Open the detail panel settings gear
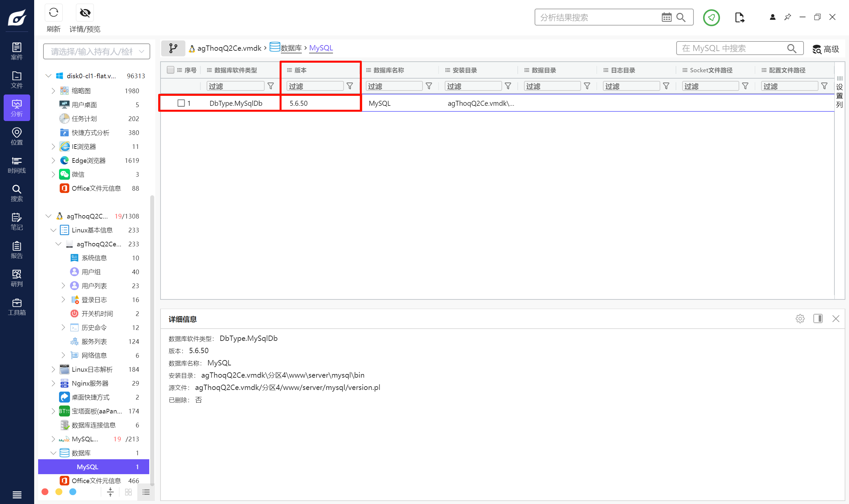849x504 pixels. coord(800,319)
